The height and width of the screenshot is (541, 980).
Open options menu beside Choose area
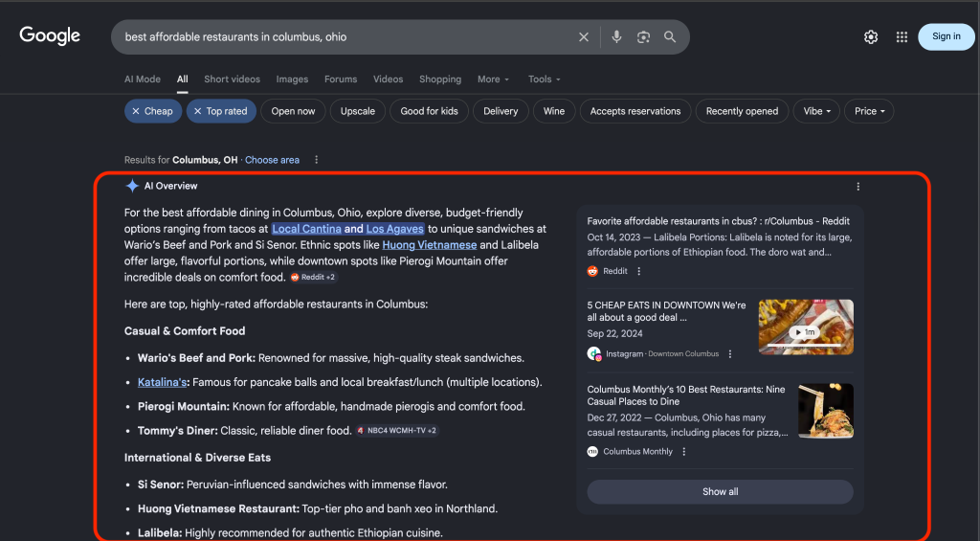click(316, 160)
